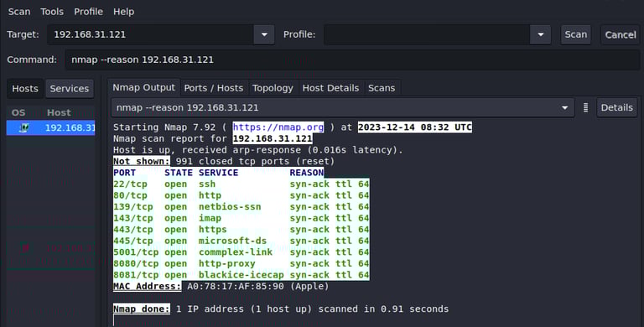Click the 80/tcp http row
Image resolution: width=644 pixels, height=327 pixels.
point(241,195)
